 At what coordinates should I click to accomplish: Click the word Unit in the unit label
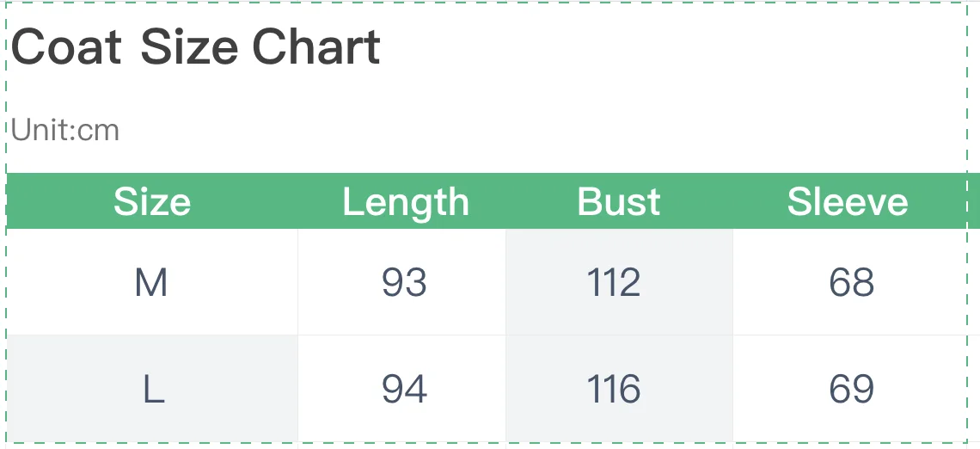click(40, 130)
